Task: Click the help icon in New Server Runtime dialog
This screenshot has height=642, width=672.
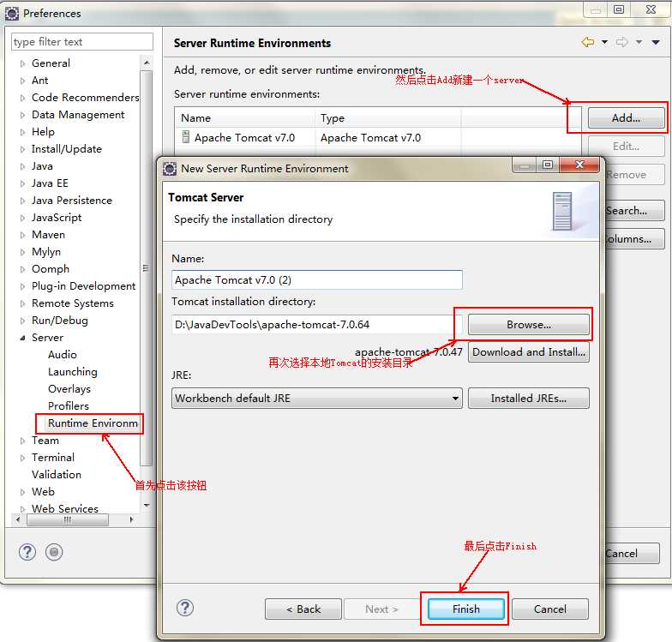Action: pos(185,608)
